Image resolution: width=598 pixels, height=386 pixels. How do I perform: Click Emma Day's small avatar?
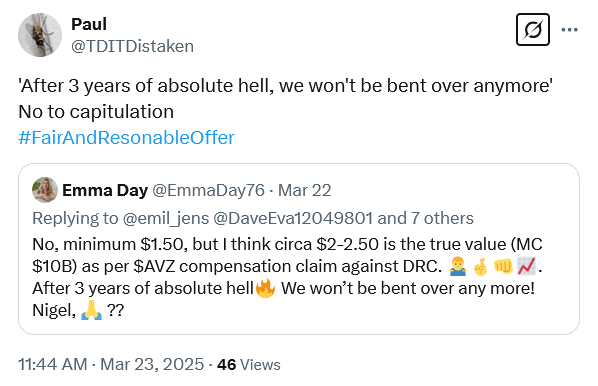point(45,190)
